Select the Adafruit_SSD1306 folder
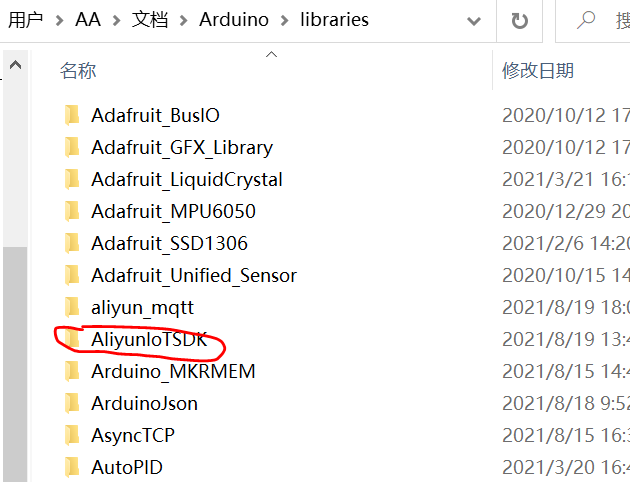This screenshot has width=630, height=482. 169,243
